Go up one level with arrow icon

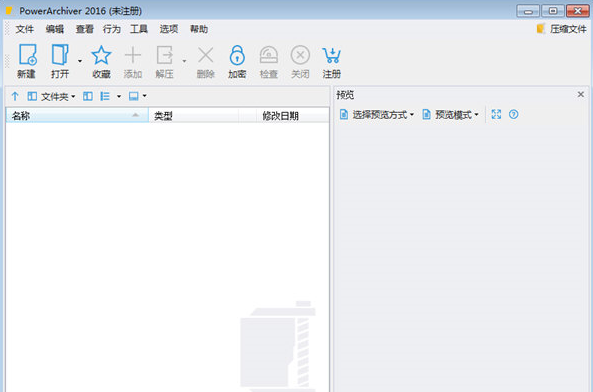click(15, 96)
